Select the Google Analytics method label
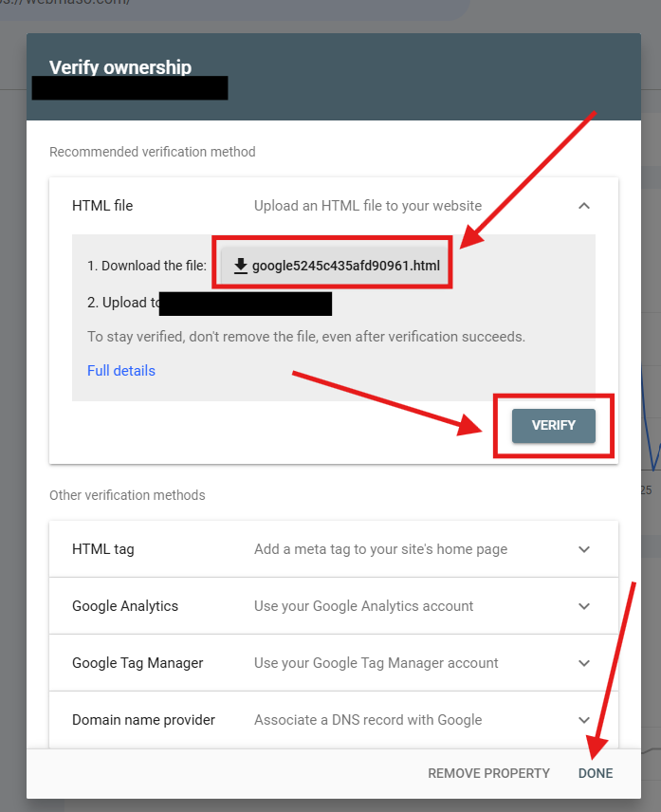The height and width of the screenshot is (812, 661). 125,606
